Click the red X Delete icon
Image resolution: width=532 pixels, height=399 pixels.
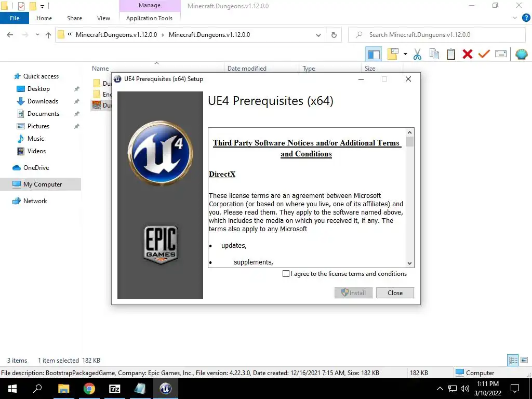(468, 54)
